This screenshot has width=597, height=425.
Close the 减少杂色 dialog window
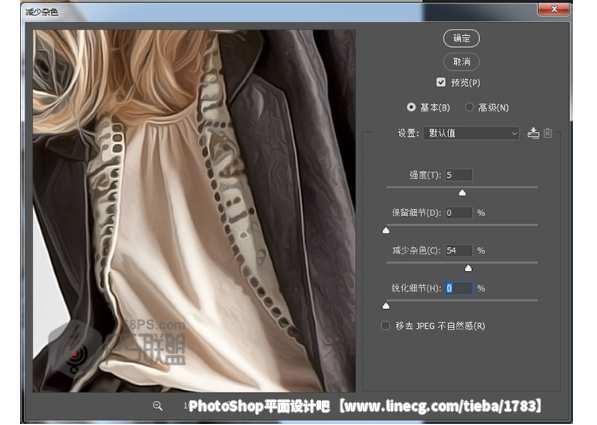pos(554,9)
